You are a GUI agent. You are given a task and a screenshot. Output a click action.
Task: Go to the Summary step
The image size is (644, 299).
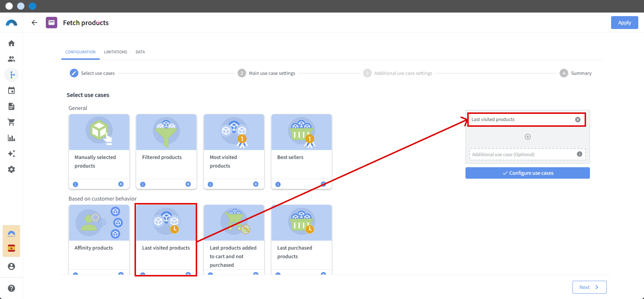pos(576,73)
